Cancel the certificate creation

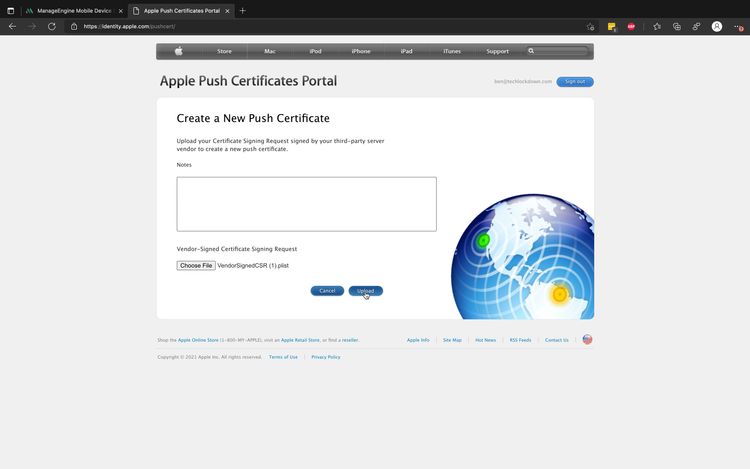(x=327, y=291)
